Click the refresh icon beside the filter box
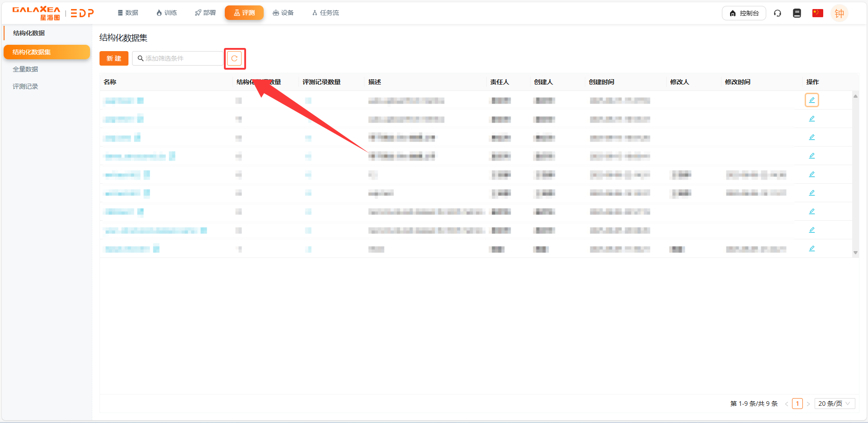This screenshot has width=868, height=423. (234, 58)
